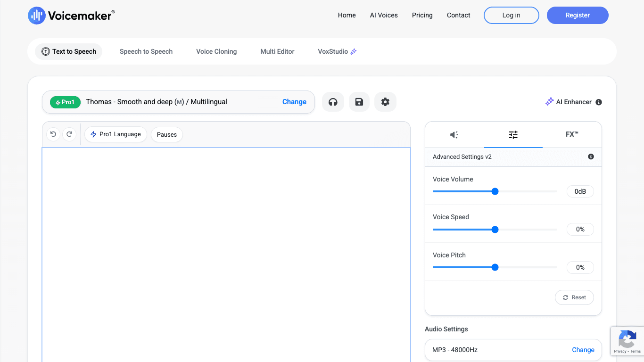Open the Pro1 Language selector

(116, 134)
